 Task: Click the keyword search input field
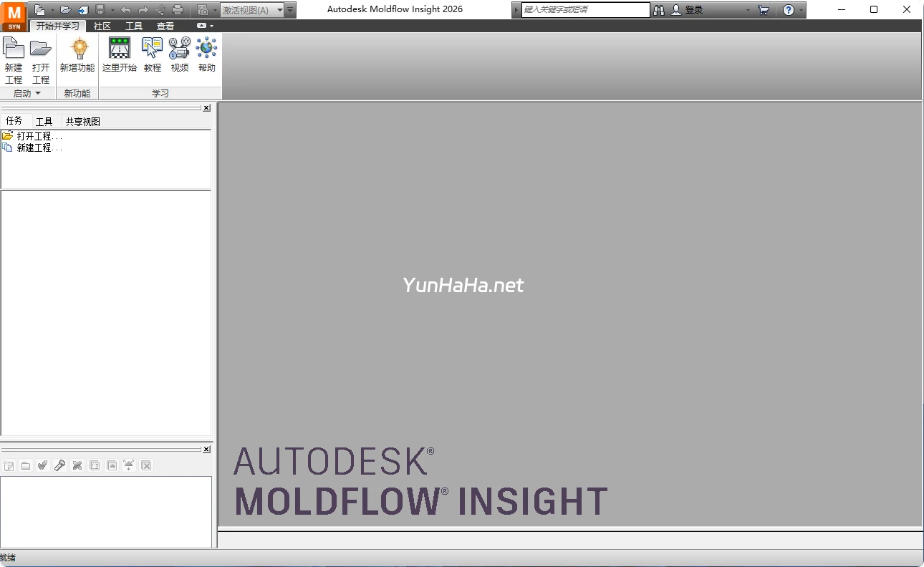[x=585, y=10]
